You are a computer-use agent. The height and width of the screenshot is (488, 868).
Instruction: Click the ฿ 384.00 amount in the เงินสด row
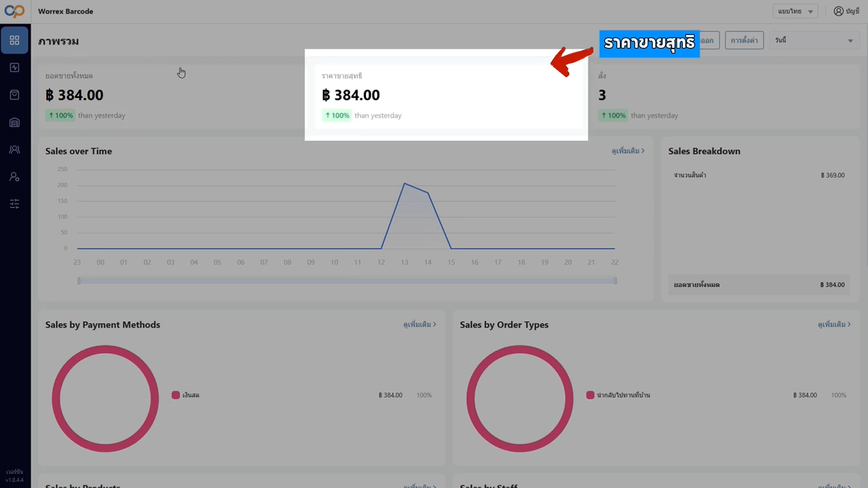[x=390, y=395]
